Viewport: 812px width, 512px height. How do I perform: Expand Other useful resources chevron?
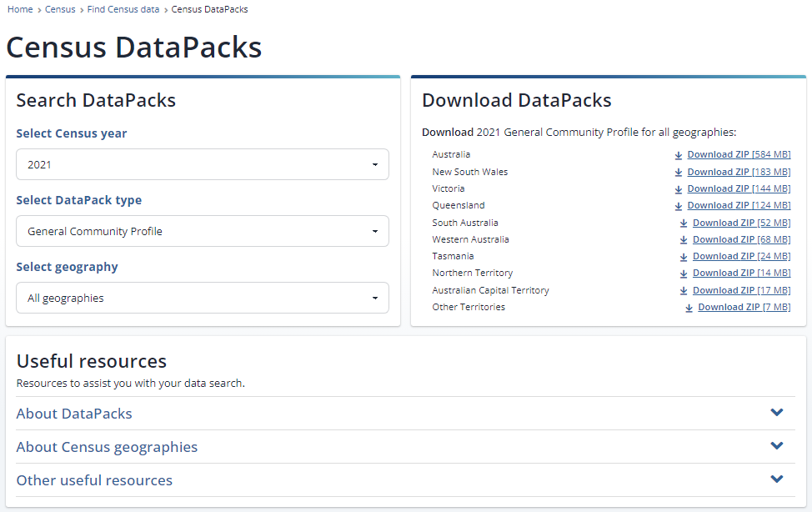pos(777,479)
